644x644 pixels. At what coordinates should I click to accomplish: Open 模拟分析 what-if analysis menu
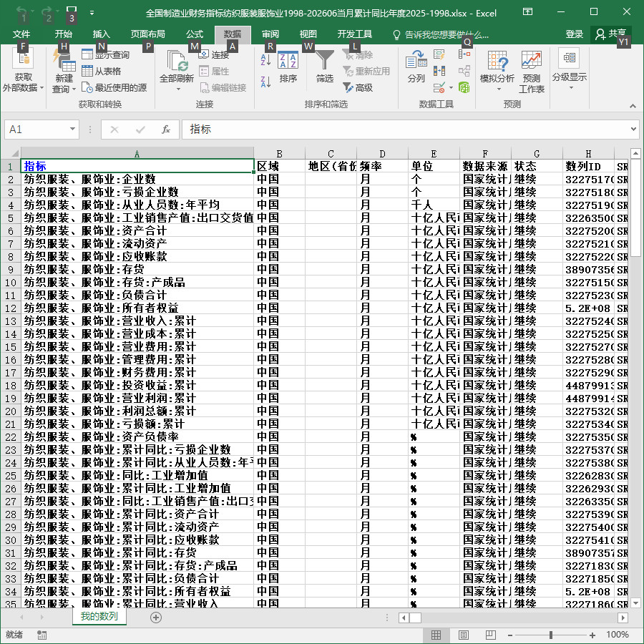pos(497,71)
